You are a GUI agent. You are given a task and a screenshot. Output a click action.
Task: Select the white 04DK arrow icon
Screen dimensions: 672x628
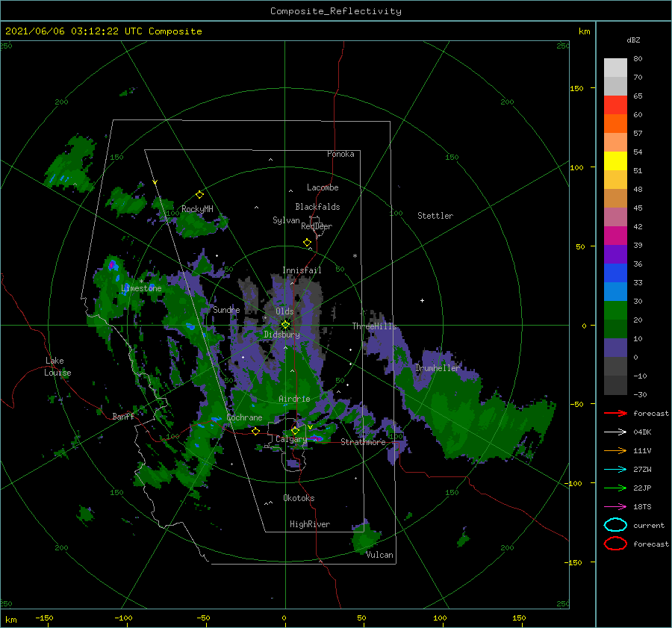pos(615,432)
